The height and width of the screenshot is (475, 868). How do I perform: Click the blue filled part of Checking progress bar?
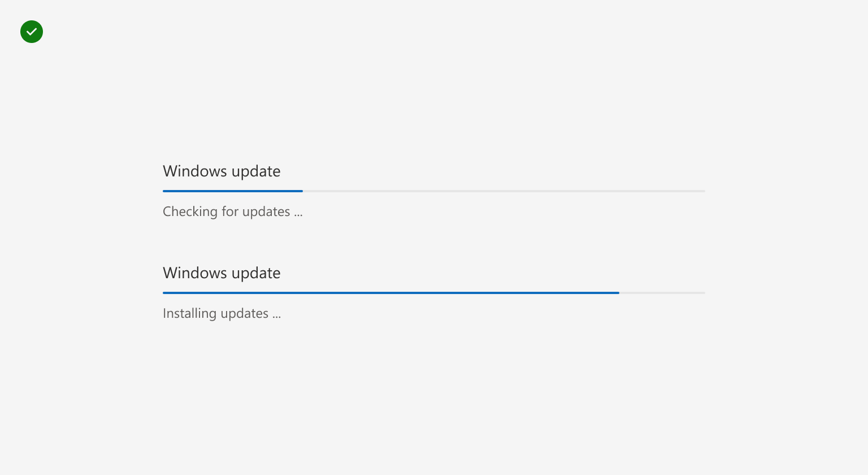[233, 191]
